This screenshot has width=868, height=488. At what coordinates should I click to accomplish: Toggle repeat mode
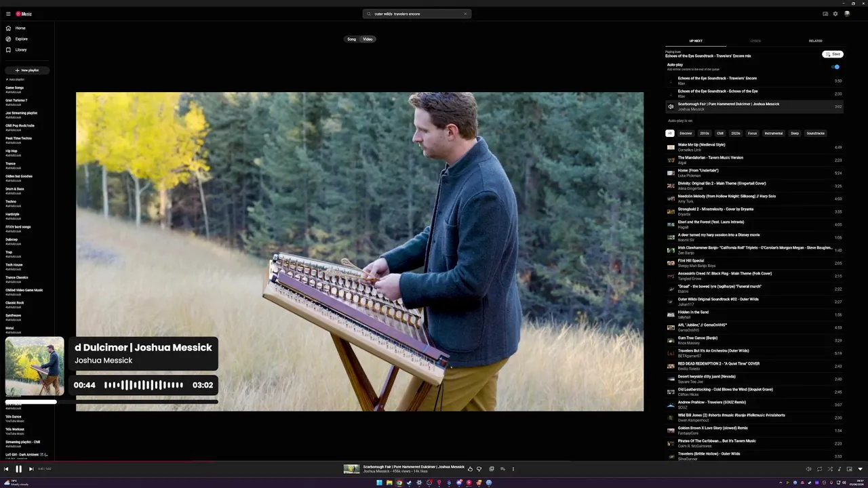819,469
